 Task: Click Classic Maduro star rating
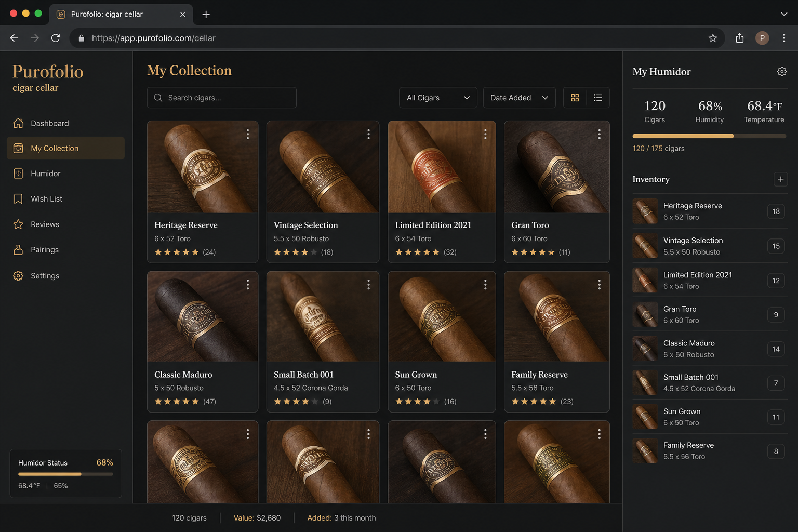pos(177,402)
